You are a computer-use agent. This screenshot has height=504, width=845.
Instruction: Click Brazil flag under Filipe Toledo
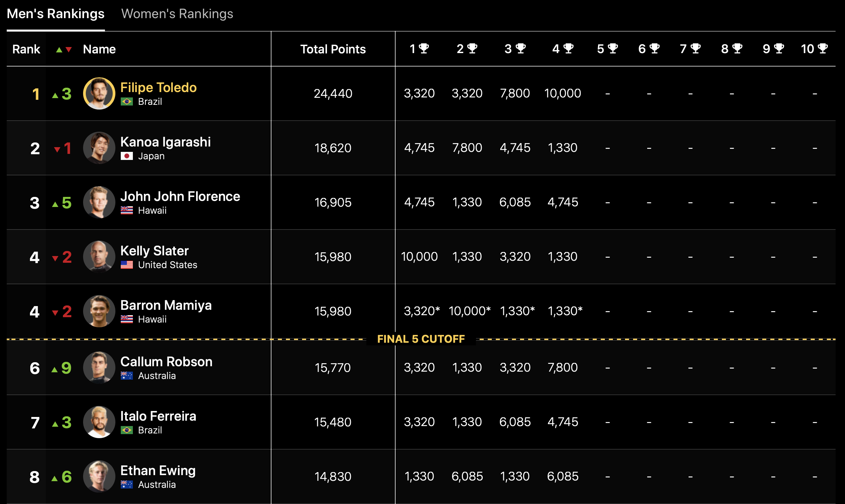pyautogui.click(x=127, y=101)
